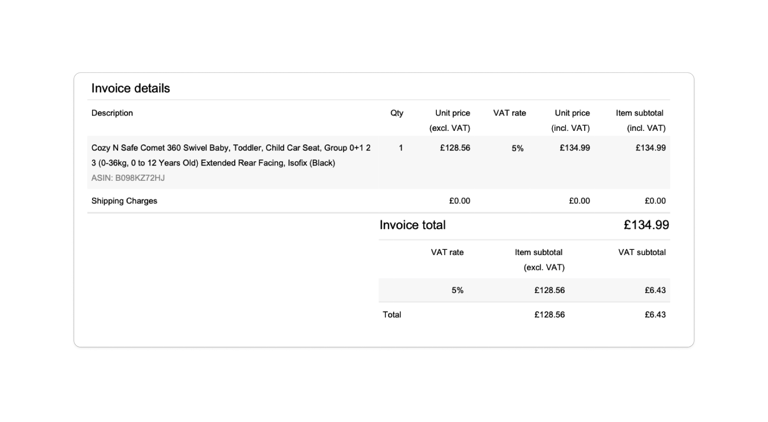768x422 pixels.
Task: Select the £128.56 unit price excl. VAT
Action: tap(455, 148)
